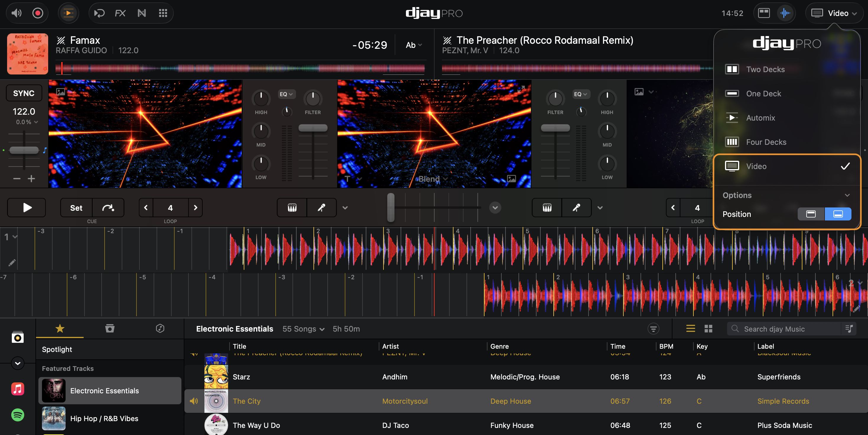Open the sampler grid icon
The width and height of the screenshot is (868, 435).
pyautogui.click(x=163, y=13)
